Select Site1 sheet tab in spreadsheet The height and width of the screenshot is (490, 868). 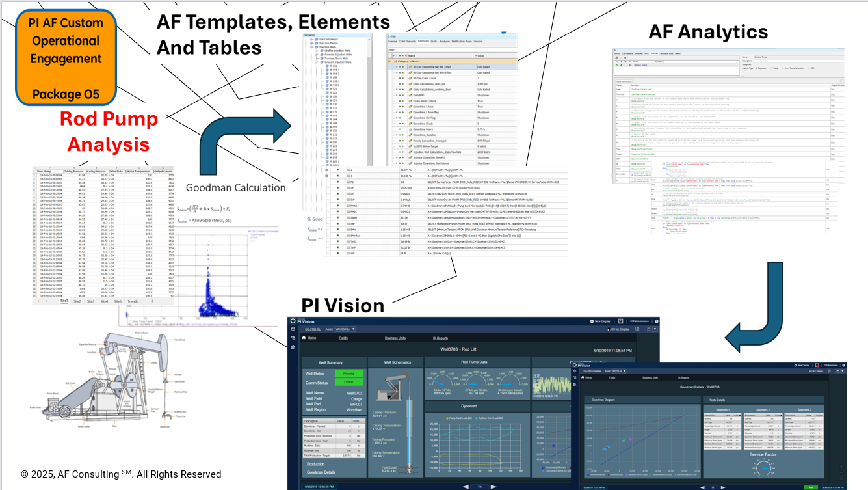pos(64,301)
